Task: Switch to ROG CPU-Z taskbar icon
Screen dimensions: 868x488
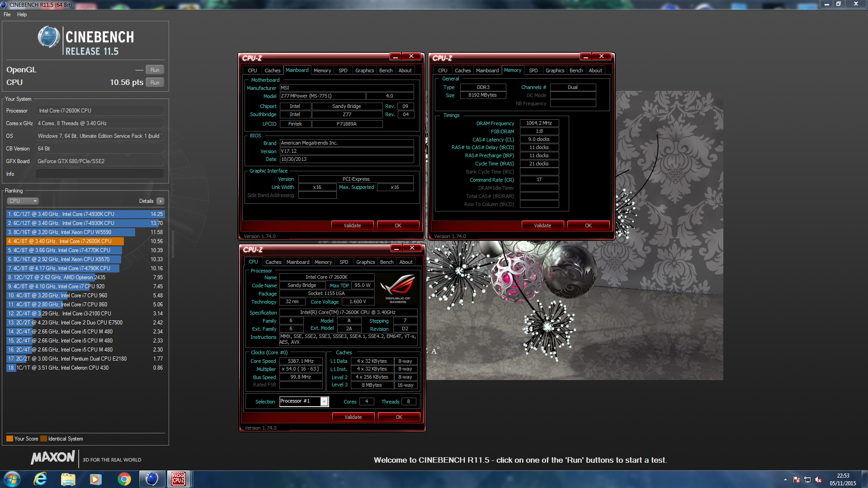Action: [179, 479]
